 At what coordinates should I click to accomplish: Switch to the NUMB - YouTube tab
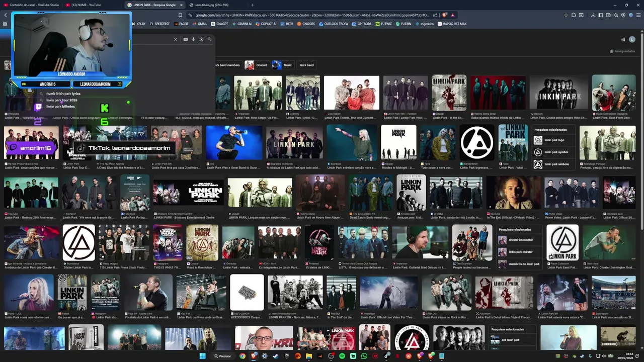point(94,5)
